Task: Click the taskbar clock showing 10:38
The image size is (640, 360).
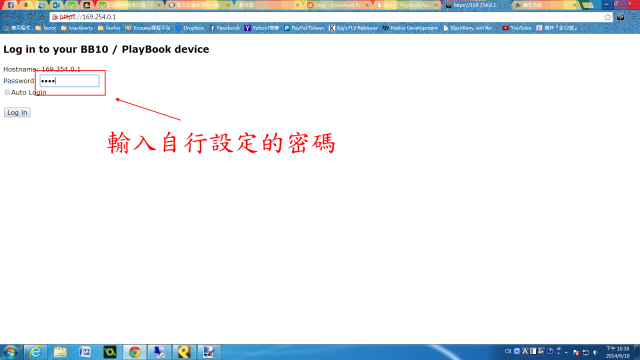Action: (618, 352)
